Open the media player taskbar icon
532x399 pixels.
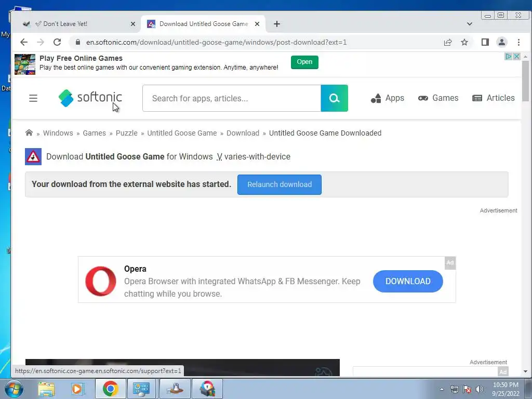pyautogui.click(x=77, y=389)
